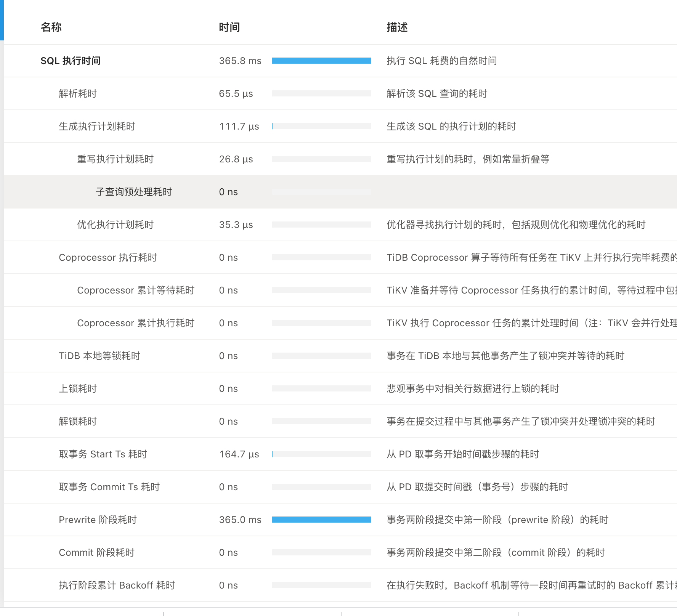The height and width of the screenshot is (616, 677).
Task: Click the description about 常量折叠
Action: click(x=468, y=159)
